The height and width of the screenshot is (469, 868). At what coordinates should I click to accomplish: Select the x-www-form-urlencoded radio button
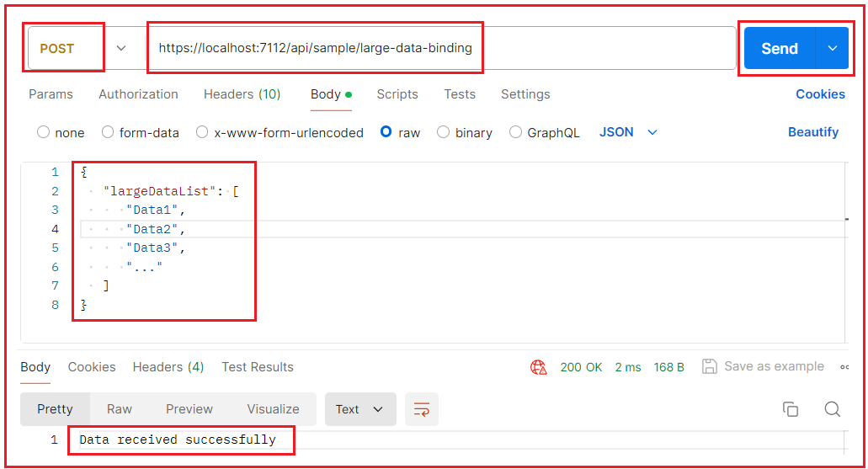tap(202, 132)
